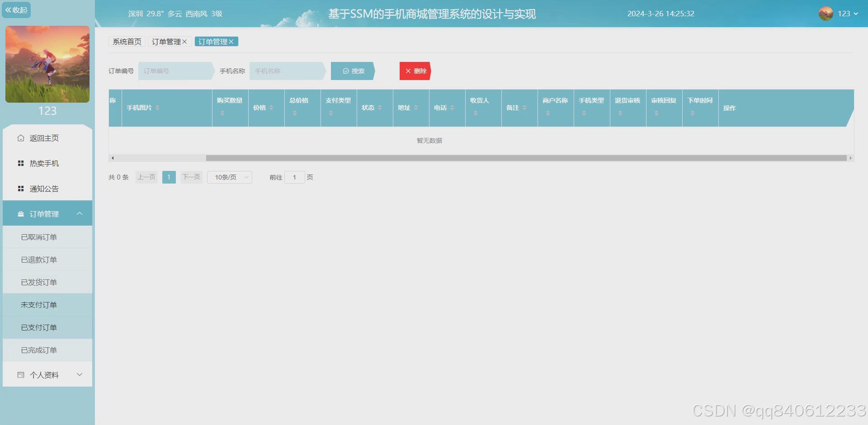Select the grid icon next to 热卖手机
The height and width of the screenshot is (425, 868).
click(x=20, y=163)
